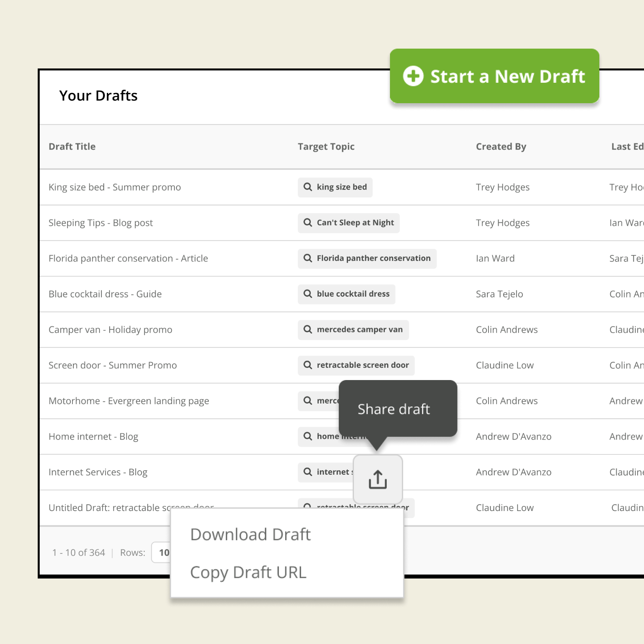Select Download Draft from the menu

tap(250, 534)
